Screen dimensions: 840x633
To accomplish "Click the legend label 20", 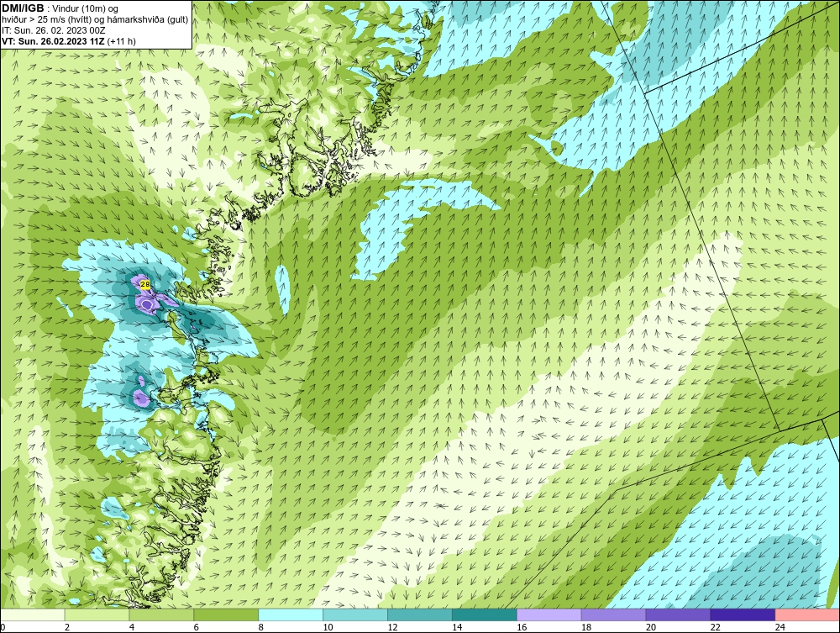I will coord(650,627).
